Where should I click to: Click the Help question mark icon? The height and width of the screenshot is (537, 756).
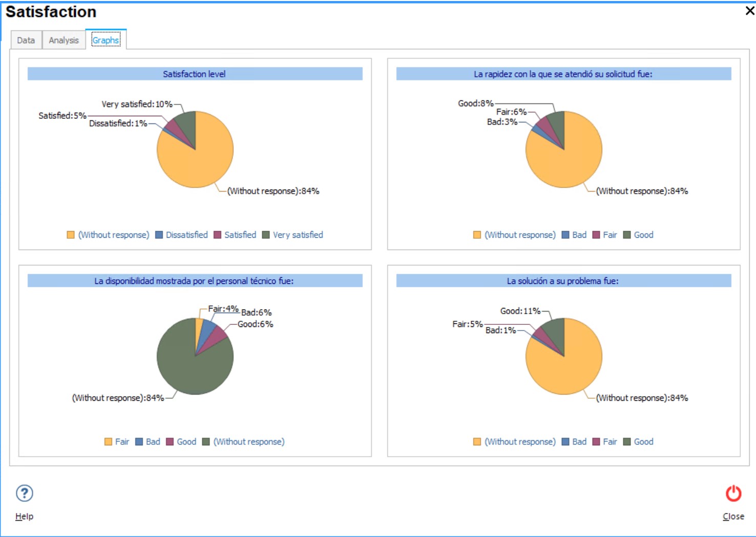[x=25, y=493]
